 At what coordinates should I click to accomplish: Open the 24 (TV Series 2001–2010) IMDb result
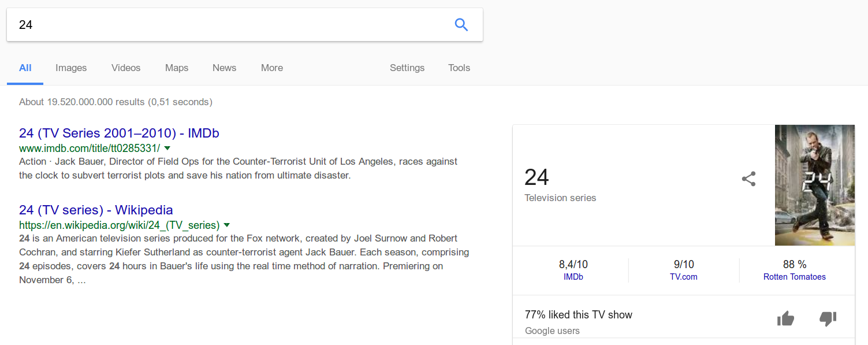[x=119, y=133]
